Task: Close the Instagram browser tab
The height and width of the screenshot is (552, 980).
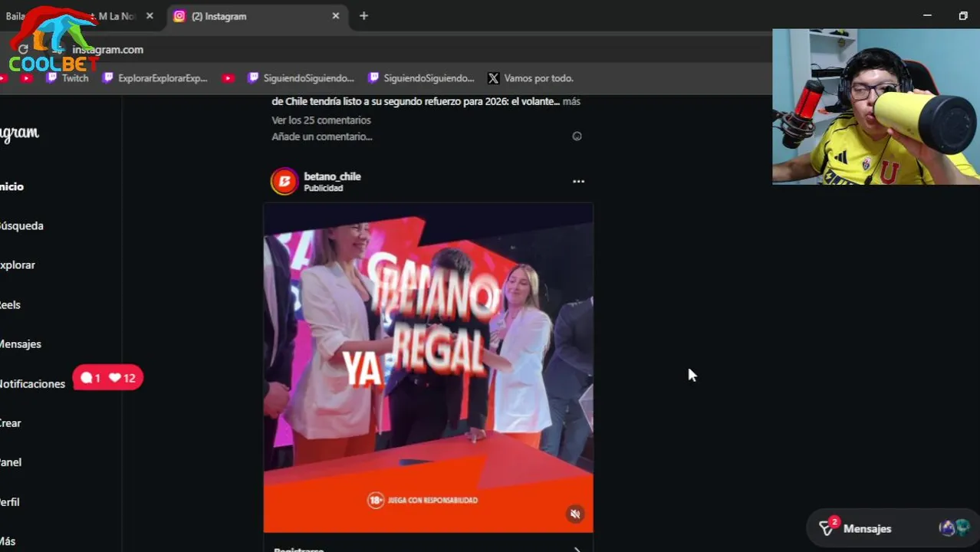Action: (335, 15)
